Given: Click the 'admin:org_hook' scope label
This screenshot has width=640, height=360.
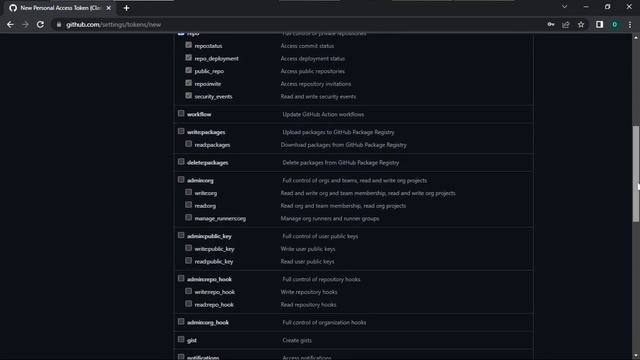Looking at the screenshot, I should coord(208,323).
